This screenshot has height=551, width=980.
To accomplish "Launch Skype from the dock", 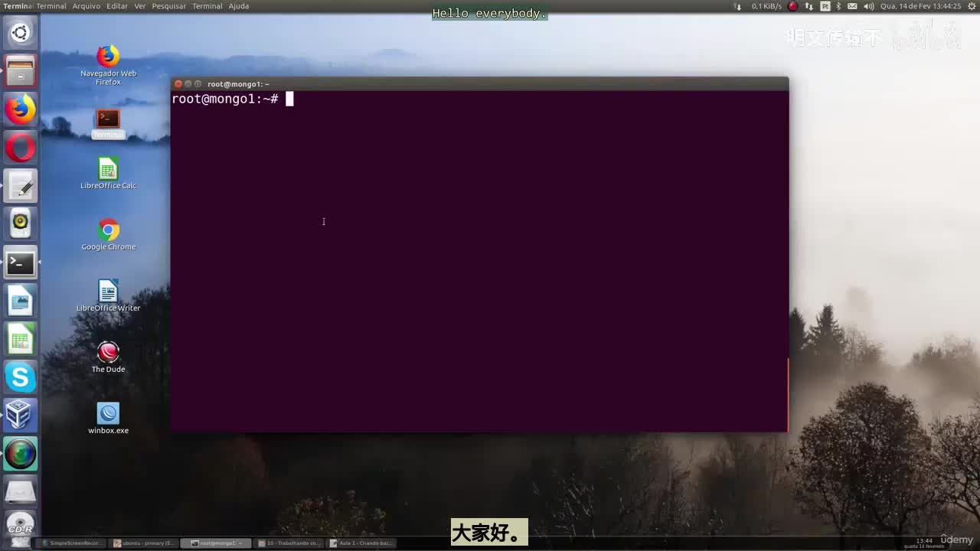I will (20, 377).
